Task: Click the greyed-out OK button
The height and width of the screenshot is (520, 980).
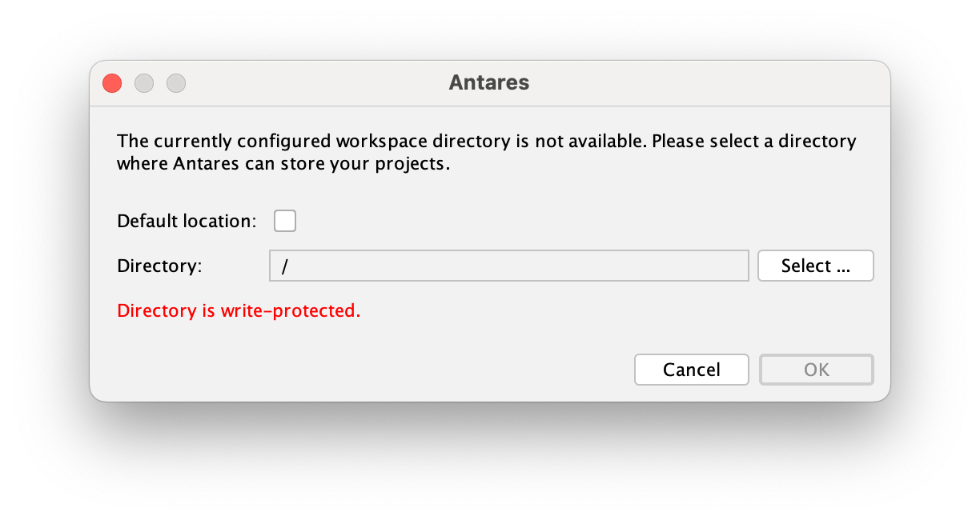Action: 816,370
